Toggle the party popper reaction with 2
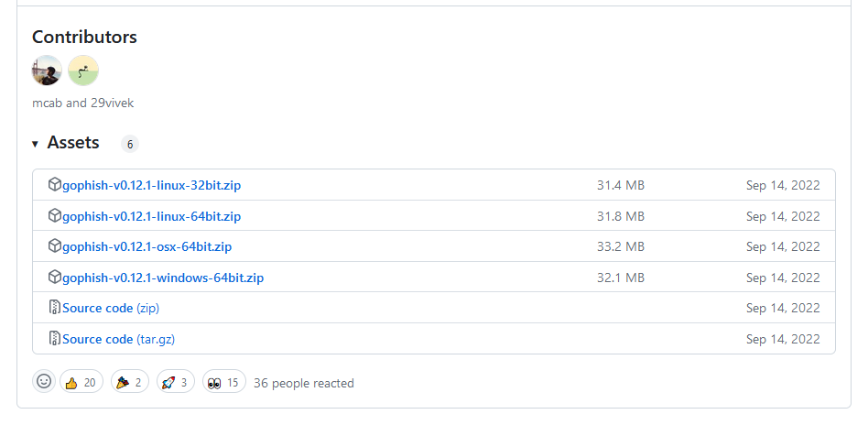 click(x=129, y=382)
